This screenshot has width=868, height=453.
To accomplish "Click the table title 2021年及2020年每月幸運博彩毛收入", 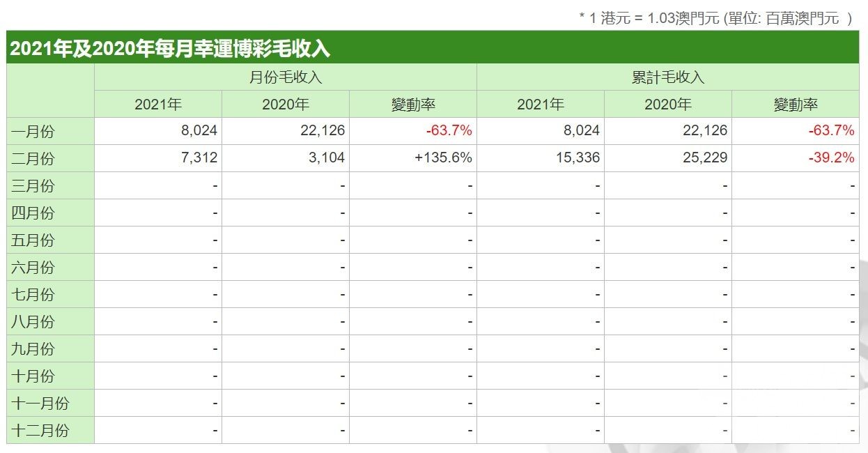I will (x=170, y=49).
